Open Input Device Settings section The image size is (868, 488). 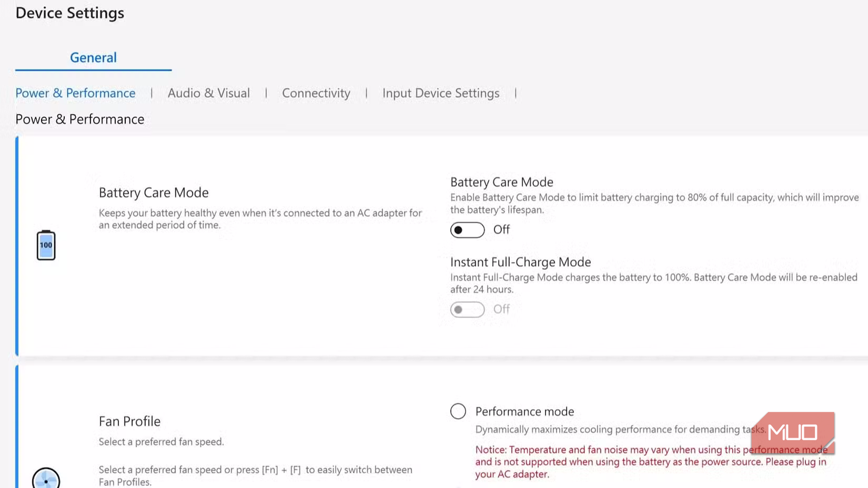click(x=440, y=93)
